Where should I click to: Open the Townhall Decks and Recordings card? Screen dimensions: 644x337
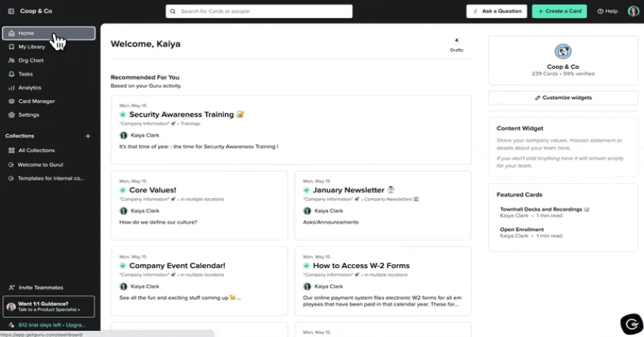[541, 209]
